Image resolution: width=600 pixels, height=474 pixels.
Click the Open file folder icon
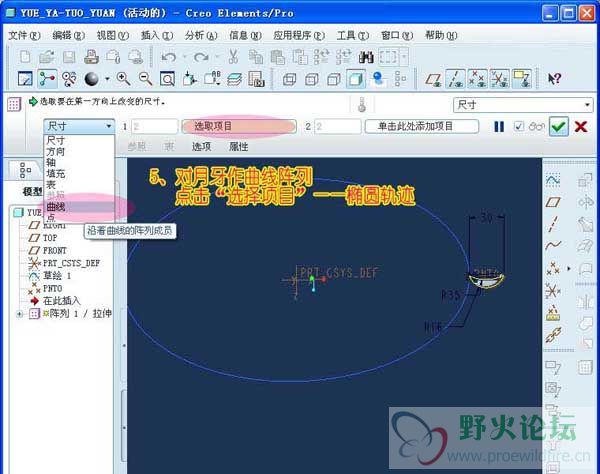47,57
